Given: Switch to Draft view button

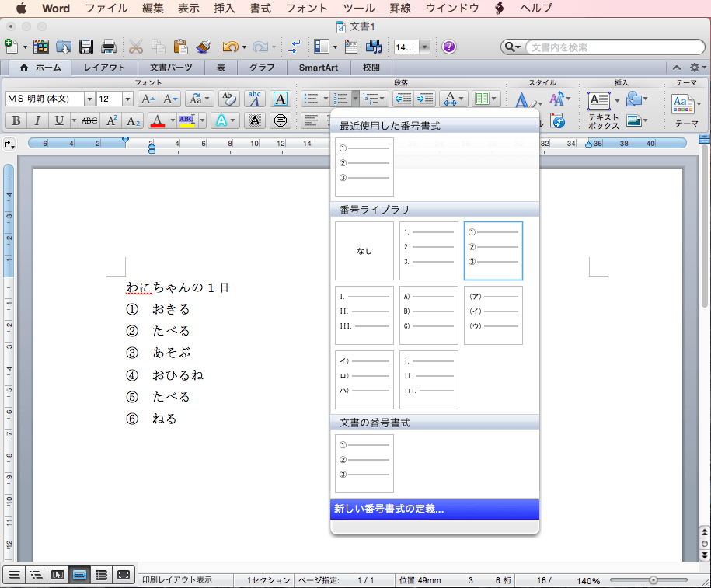Looking at the screenshot, I should point(15,576).
